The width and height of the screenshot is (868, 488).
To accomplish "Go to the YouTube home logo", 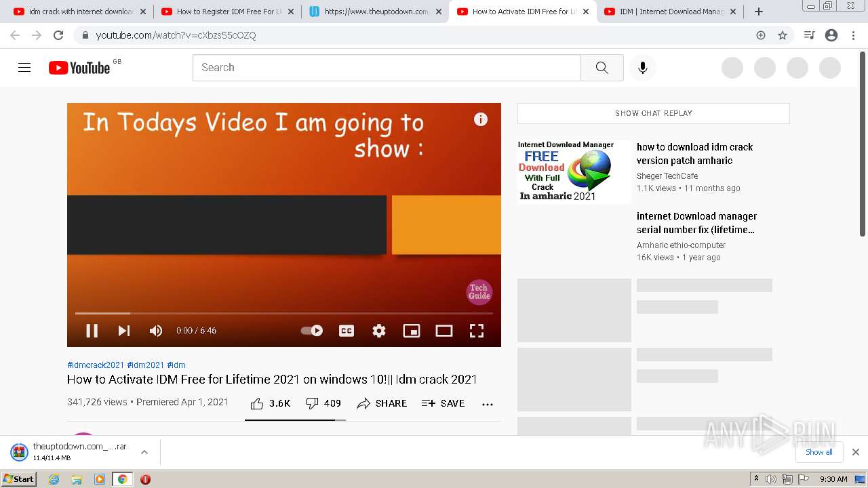I will pyautogui.click(x=79, y=68).
